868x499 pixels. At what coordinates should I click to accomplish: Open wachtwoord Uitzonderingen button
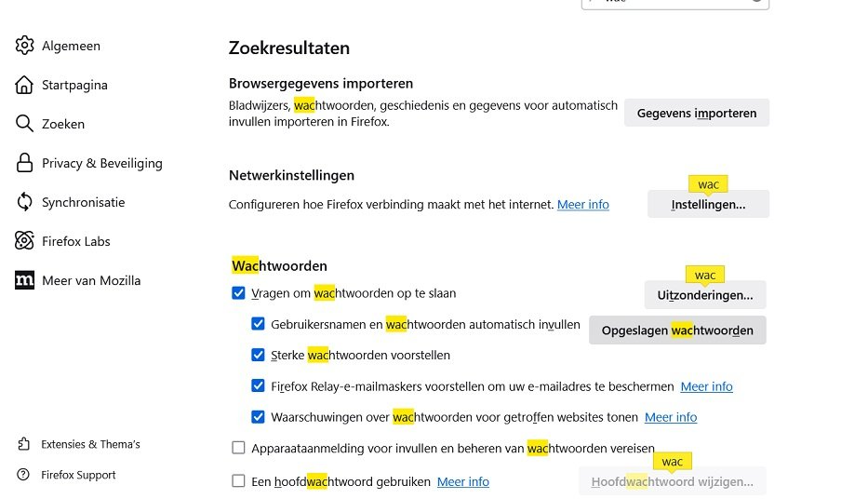point(705,295)
